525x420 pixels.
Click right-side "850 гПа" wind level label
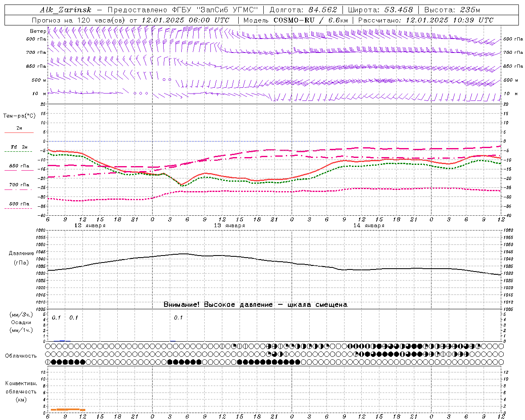(513, 66)
